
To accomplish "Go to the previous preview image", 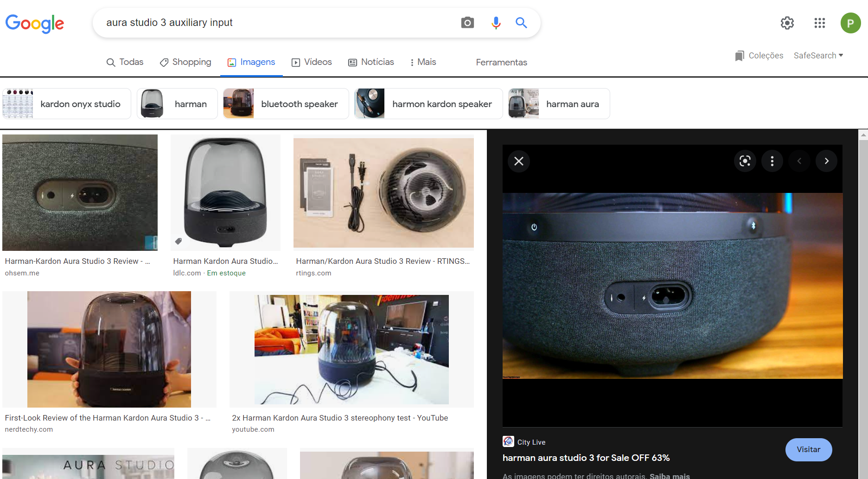I will tap(799, 161).
